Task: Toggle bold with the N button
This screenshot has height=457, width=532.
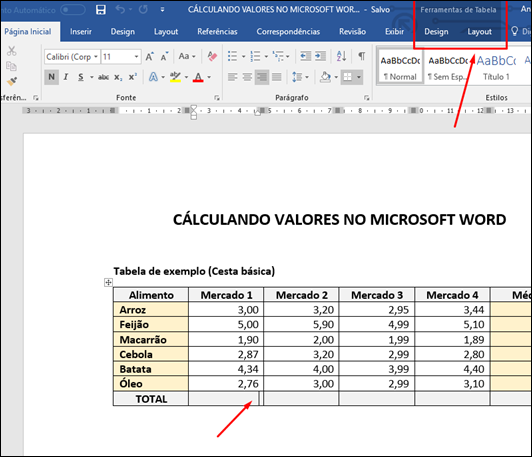Action: [51, 77]
